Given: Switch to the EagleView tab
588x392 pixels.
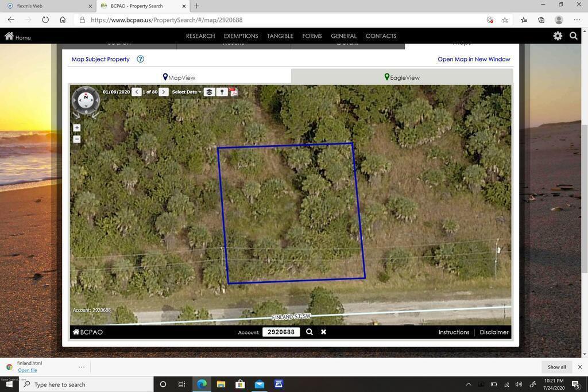Looking at the screenshot, I should (402, 77).
